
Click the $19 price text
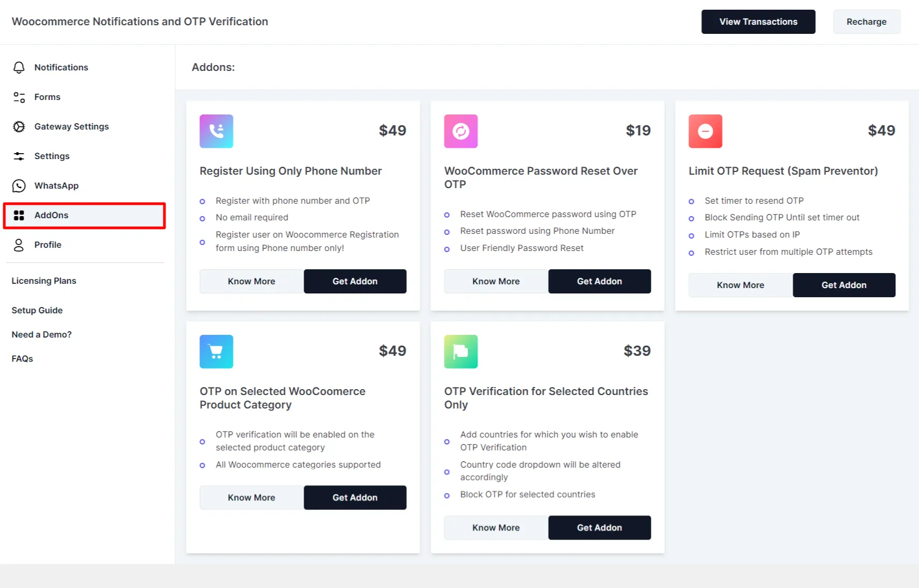638,131
